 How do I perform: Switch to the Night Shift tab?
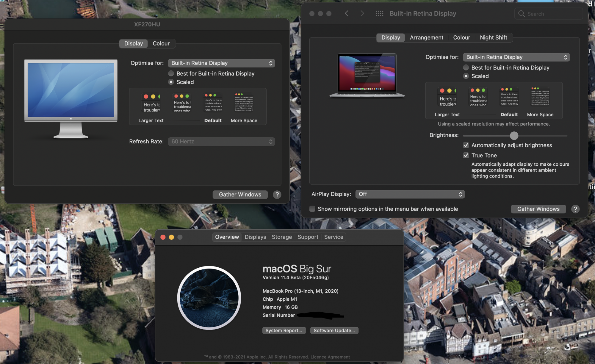click(x=493, y=37)
